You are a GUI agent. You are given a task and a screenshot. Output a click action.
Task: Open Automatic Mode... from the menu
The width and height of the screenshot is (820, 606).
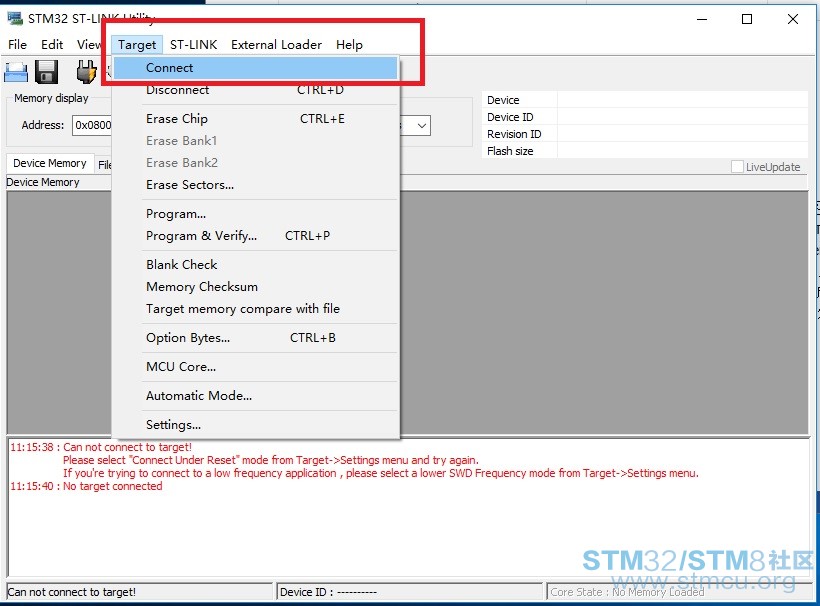(256, 396)
